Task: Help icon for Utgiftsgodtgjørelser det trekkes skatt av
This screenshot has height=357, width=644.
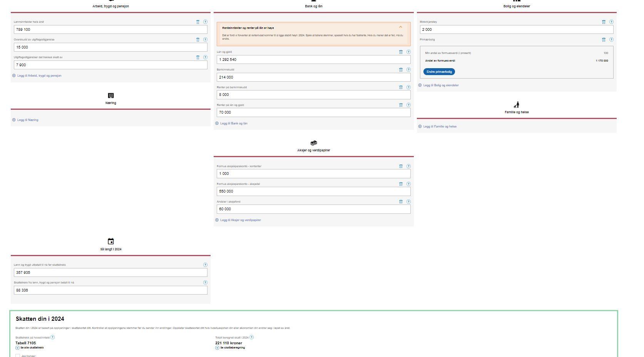Action: pos(205,57)
